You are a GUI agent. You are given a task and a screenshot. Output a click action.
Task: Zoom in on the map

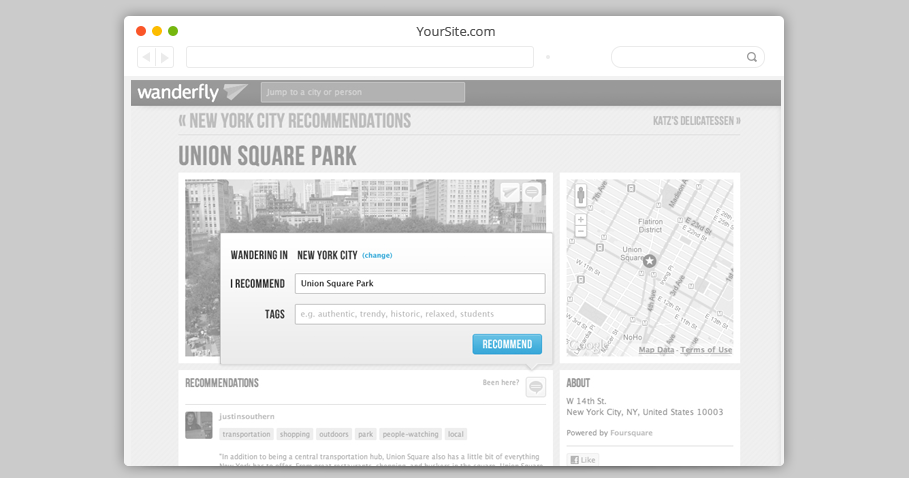pos(581,219)
